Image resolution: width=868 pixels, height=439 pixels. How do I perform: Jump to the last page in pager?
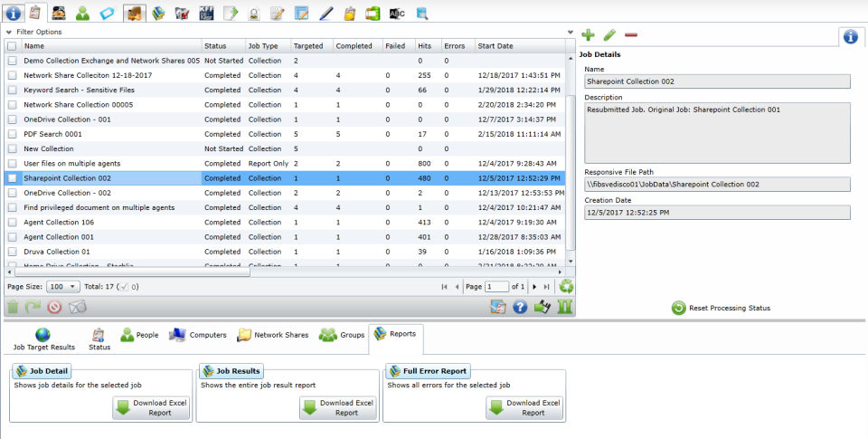coord(547,287)
